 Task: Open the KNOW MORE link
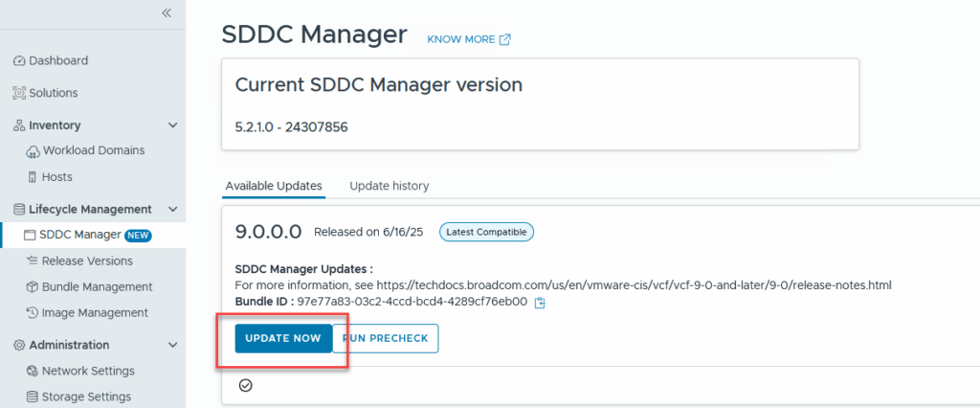click(x=468, y=39)
